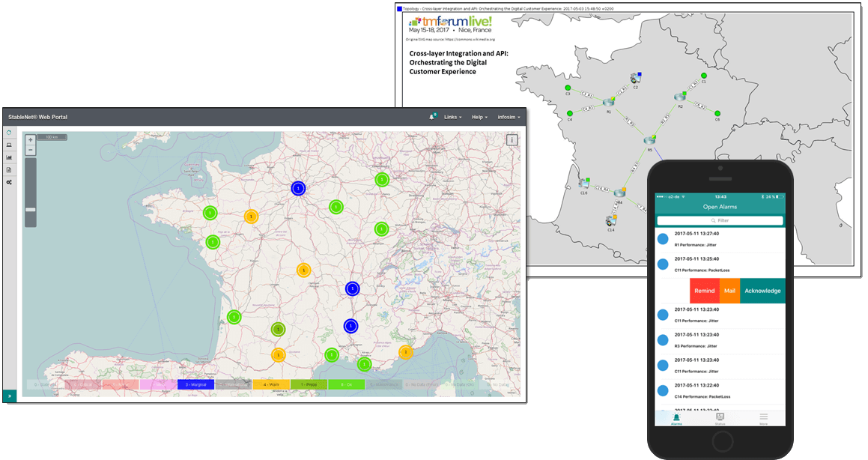This screenshot has height=460, width=868.
Task: Expand the sidebar with double-arrow button
Action: point(9,396)
